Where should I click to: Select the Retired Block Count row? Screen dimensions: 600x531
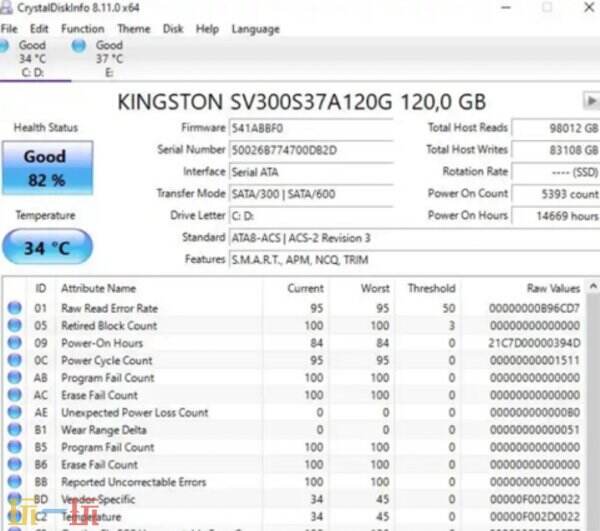pos(295,326)
